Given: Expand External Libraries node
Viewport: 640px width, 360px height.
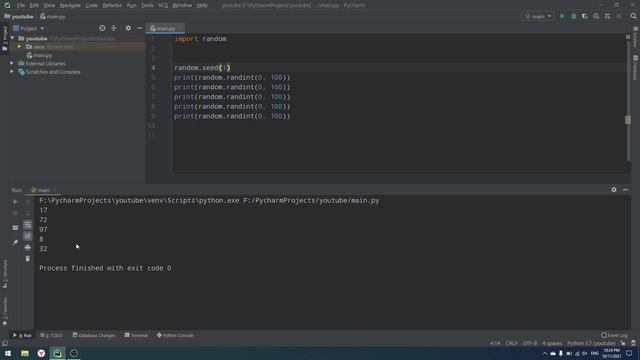Looking at the screenshot, I should (12, 64).
